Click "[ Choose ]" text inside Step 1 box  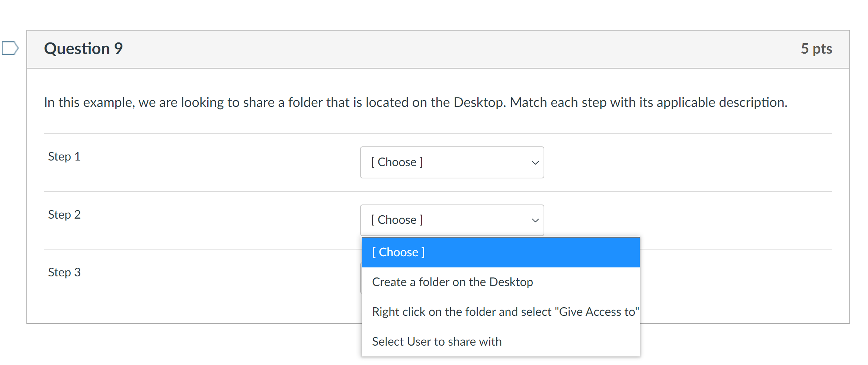397,162
